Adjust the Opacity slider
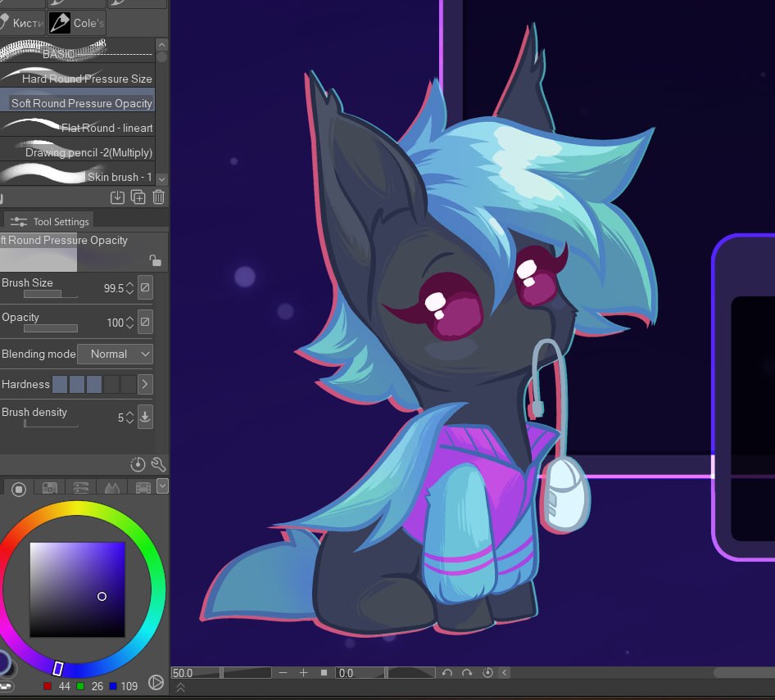Screen dimensions: 775x700 pyautogui.click(x=51, y=328)
